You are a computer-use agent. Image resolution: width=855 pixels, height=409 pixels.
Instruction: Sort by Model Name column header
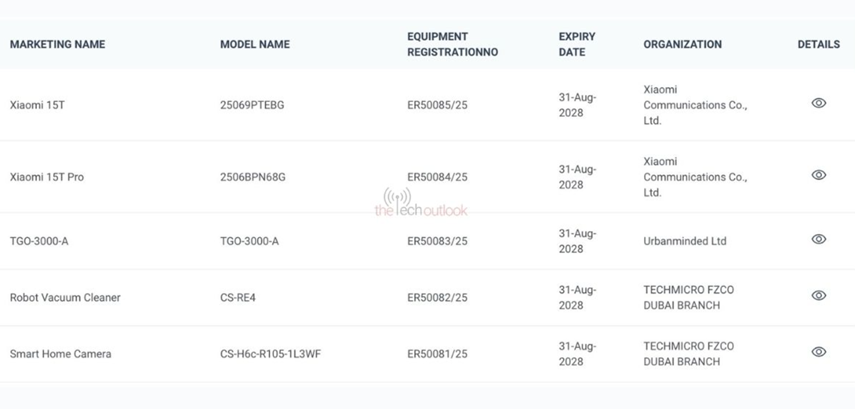click(x=255, y=44)
